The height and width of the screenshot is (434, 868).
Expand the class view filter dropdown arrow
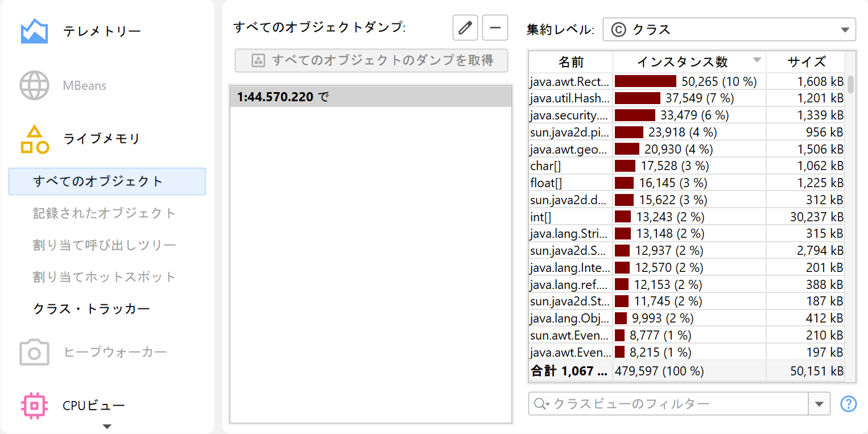tap(819, 404)
